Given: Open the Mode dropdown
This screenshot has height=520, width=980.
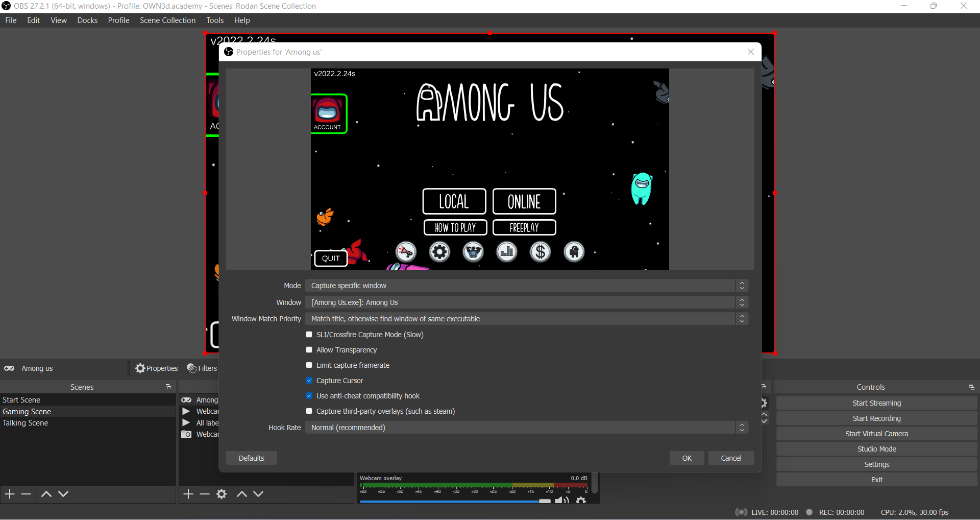Looking at the screenshot, I should [526, 286].
